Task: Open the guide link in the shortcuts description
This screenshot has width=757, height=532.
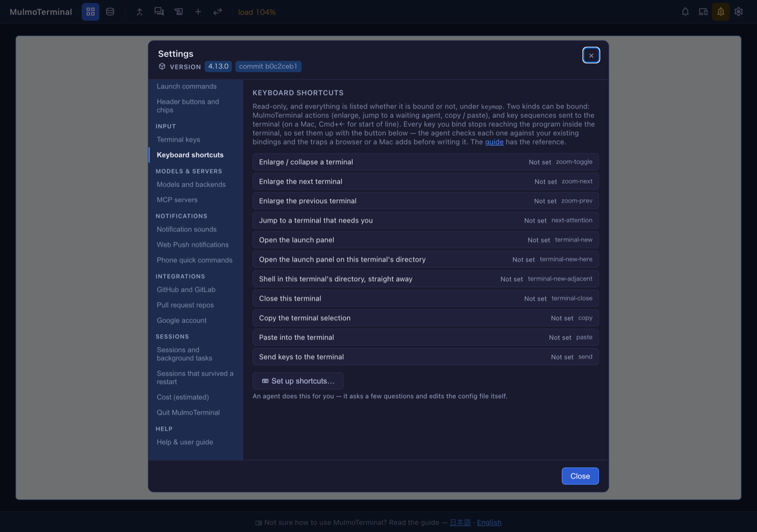Action: [x=494, y=142]
